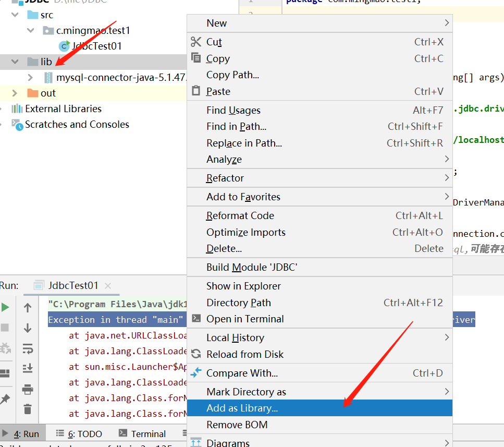Select Add as Library menu item
504x447 pixels.
click(319, 408)
